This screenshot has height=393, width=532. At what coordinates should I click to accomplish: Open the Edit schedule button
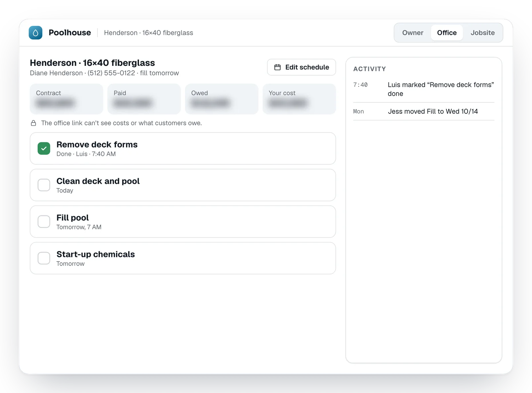point(302,67)
